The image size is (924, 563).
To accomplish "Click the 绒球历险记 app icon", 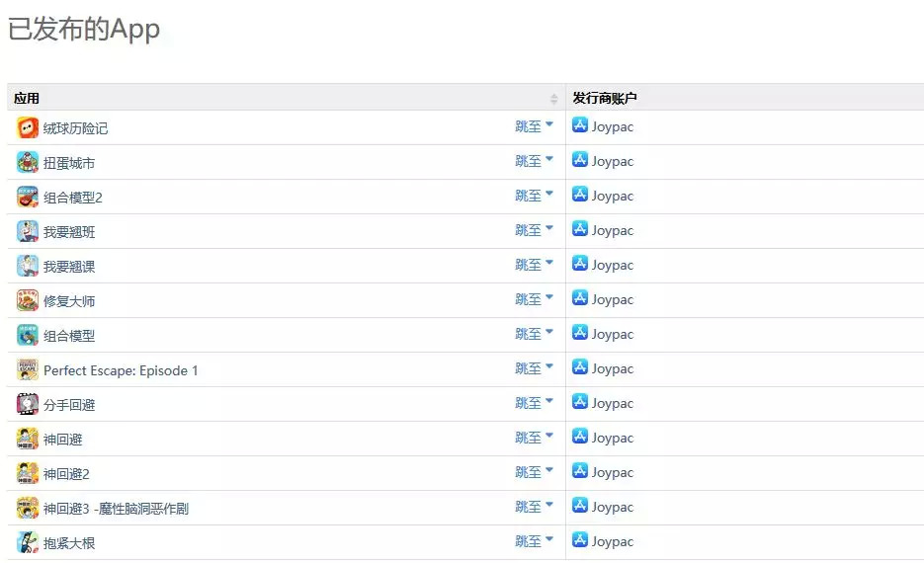I will tap(28, 127).
